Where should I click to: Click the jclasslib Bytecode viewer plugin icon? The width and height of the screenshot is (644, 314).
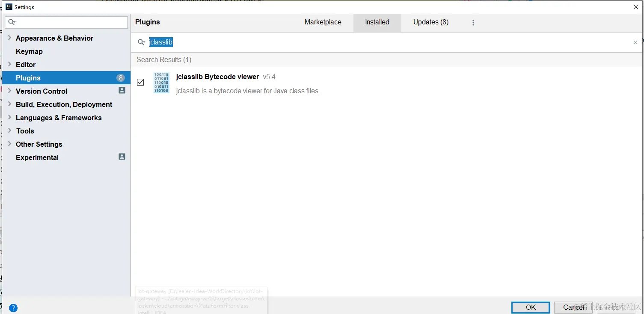coord(161,83)
